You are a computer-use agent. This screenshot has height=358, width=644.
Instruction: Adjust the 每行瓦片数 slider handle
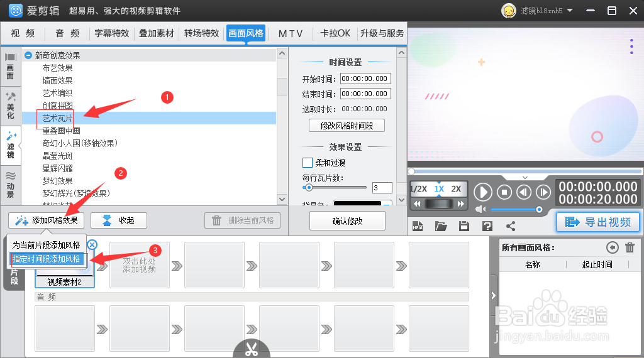point(309,187)
